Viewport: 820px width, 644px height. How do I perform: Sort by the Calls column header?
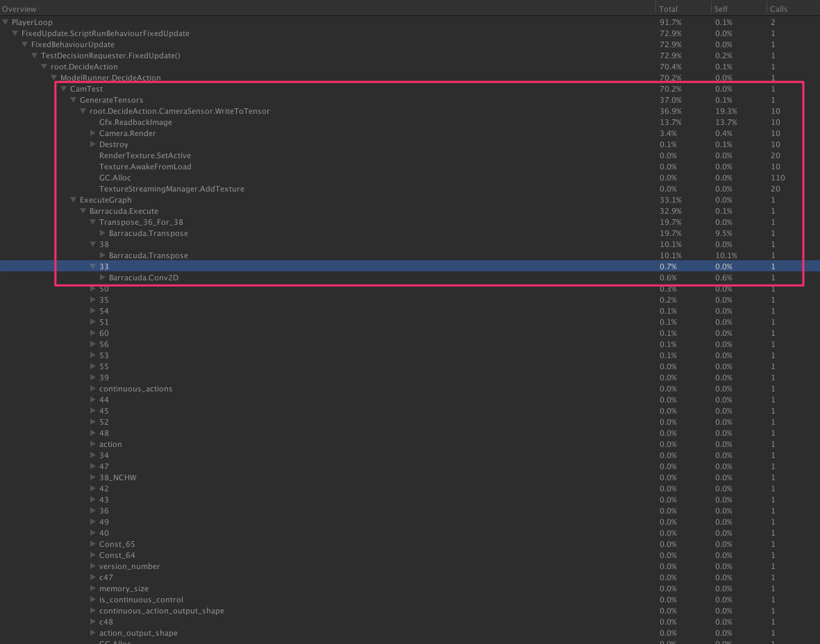point(779,9)
